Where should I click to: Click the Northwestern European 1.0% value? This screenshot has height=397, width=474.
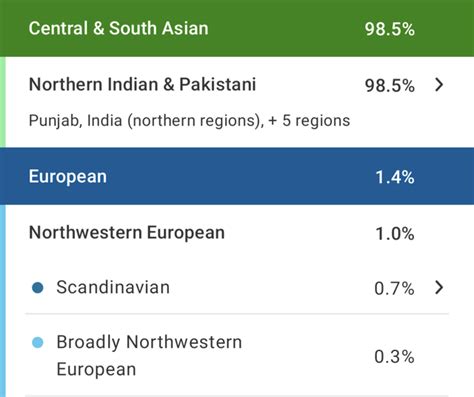(x=395, y=234)
